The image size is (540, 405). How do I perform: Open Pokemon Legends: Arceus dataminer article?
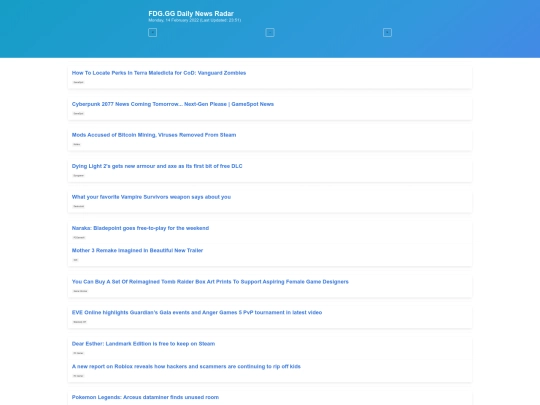(x=145, y=397)
